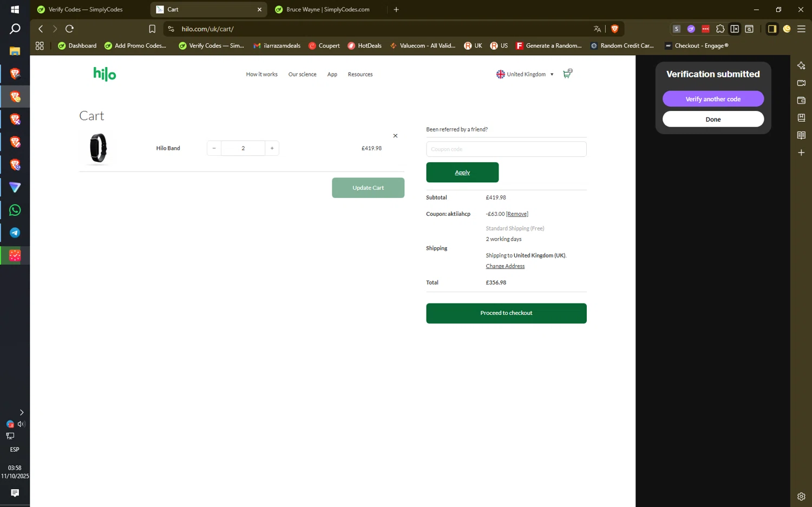Open the Checkout - Engage bookmark
The image size is (812, 507).
tap(696, 45)
